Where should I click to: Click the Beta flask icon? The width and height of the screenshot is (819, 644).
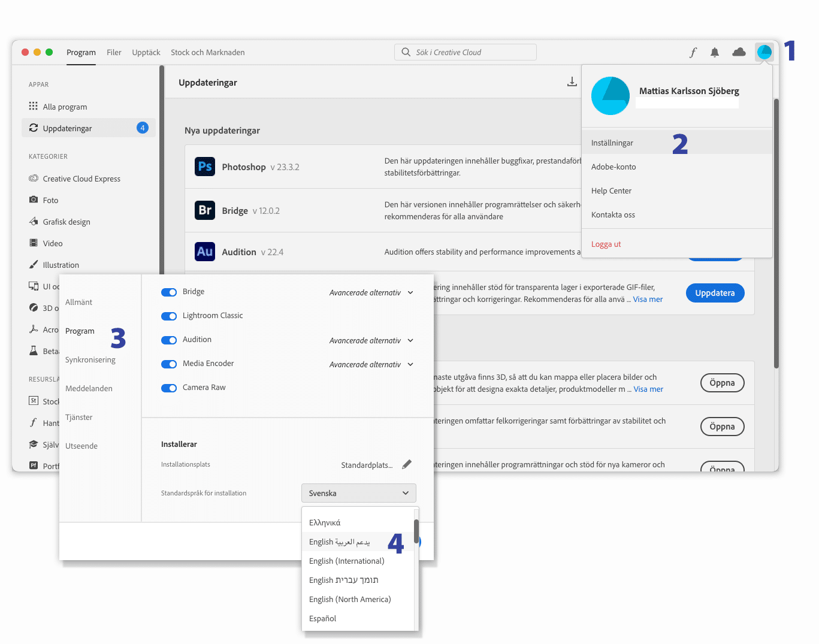pos(34,350)
